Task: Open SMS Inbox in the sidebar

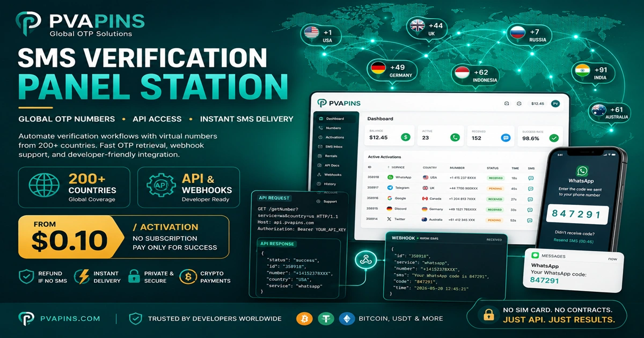Action: (331, 146)
